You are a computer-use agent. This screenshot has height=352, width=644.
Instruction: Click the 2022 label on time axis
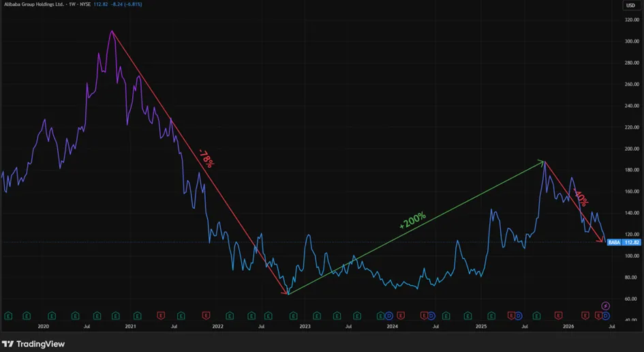click(217, 327)
